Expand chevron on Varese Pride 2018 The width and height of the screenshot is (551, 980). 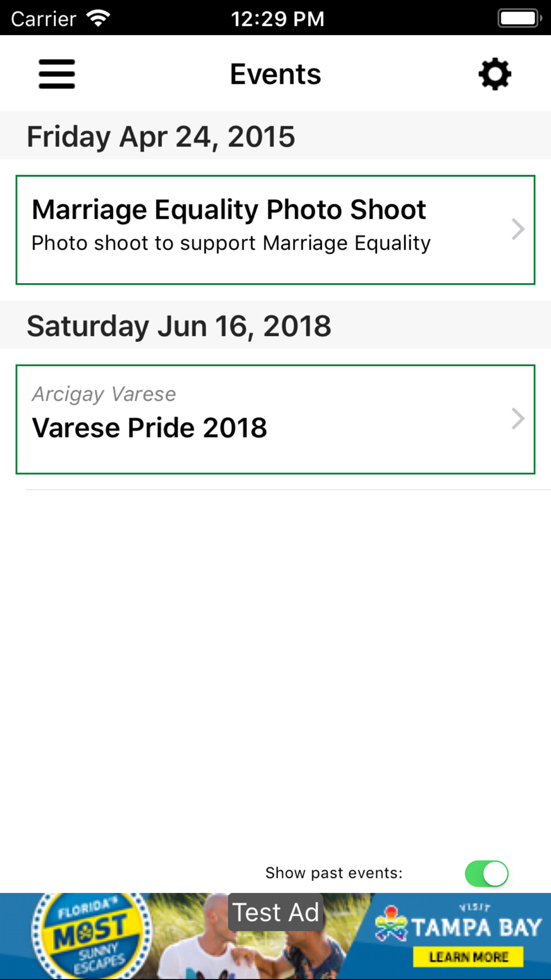pos(517,419)
